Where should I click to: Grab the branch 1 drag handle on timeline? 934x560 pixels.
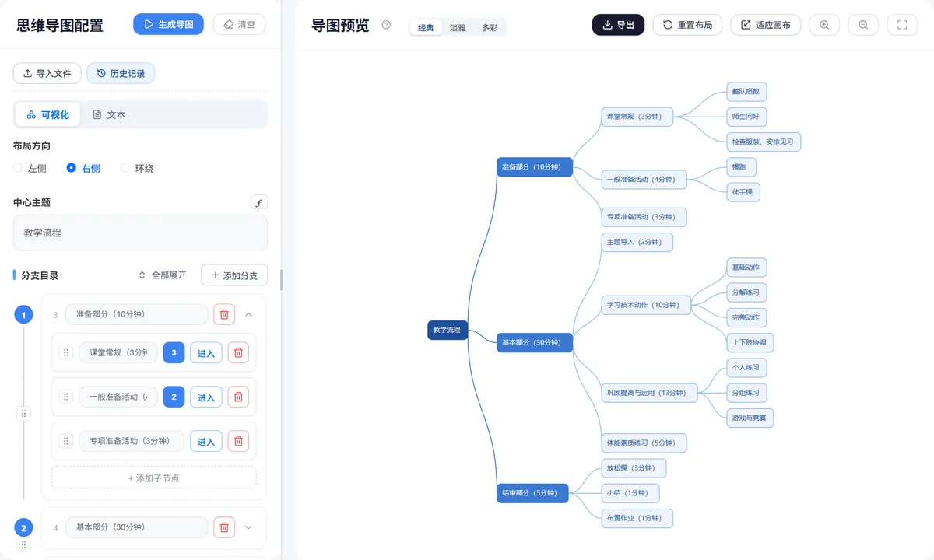coord(23,414)
